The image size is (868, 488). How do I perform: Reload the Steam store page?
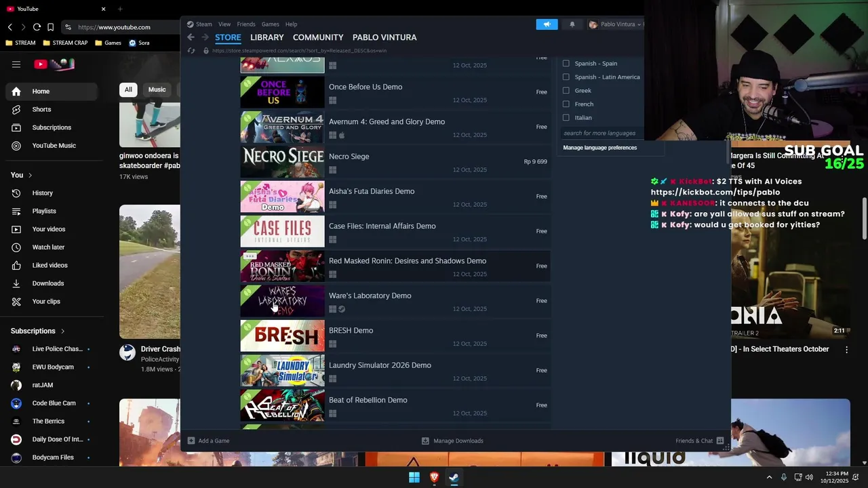191,51
